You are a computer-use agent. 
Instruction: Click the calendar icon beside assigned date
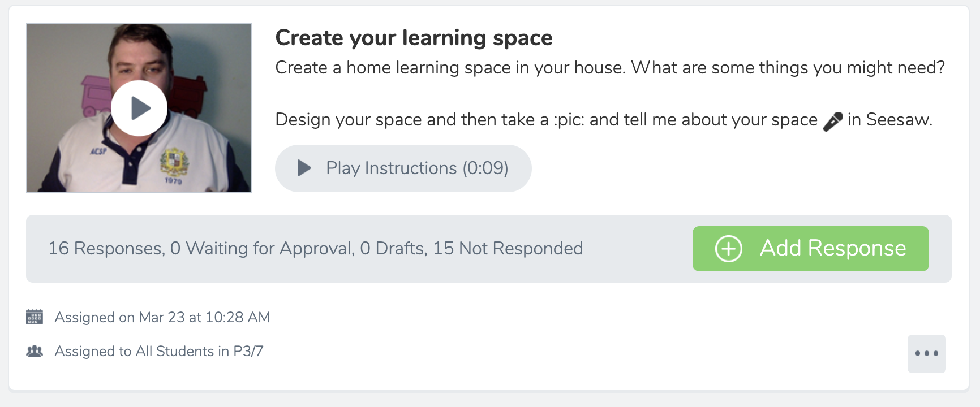pos(35,317)
